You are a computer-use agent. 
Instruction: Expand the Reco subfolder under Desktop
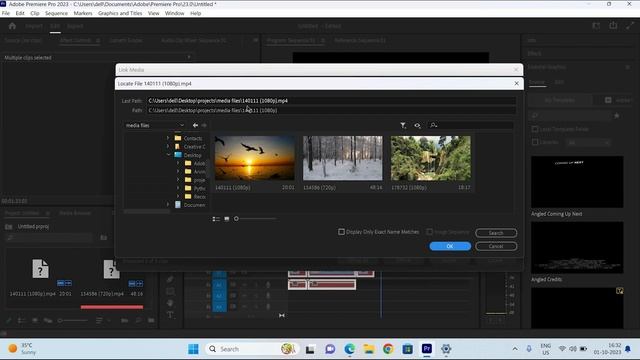[x=178, y=197]
